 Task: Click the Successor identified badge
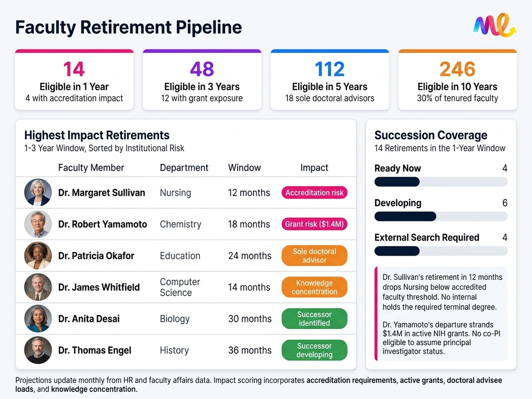tap(314, 319)
